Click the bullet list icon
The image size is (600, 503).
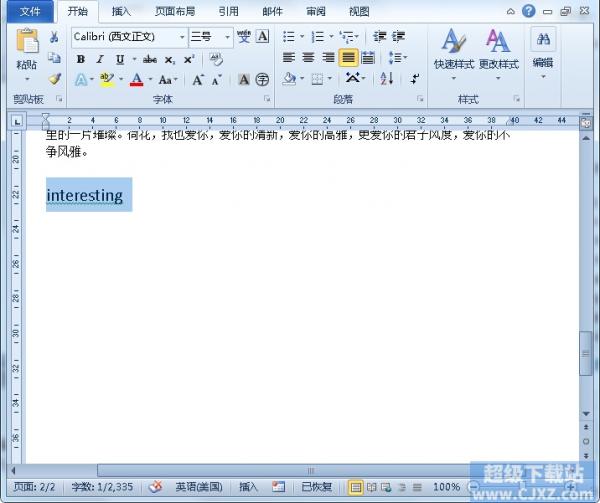pos(289,37)
